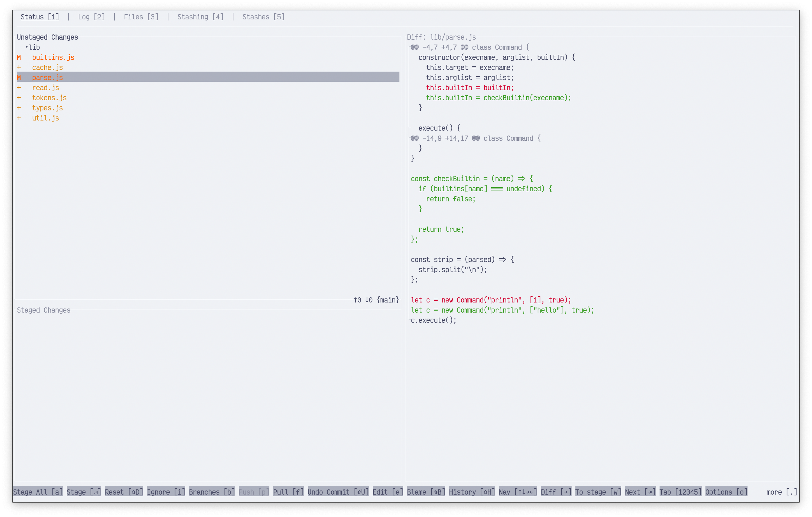Click the Blame command button
The image size is (812, 517).
(x=426, y=492)
